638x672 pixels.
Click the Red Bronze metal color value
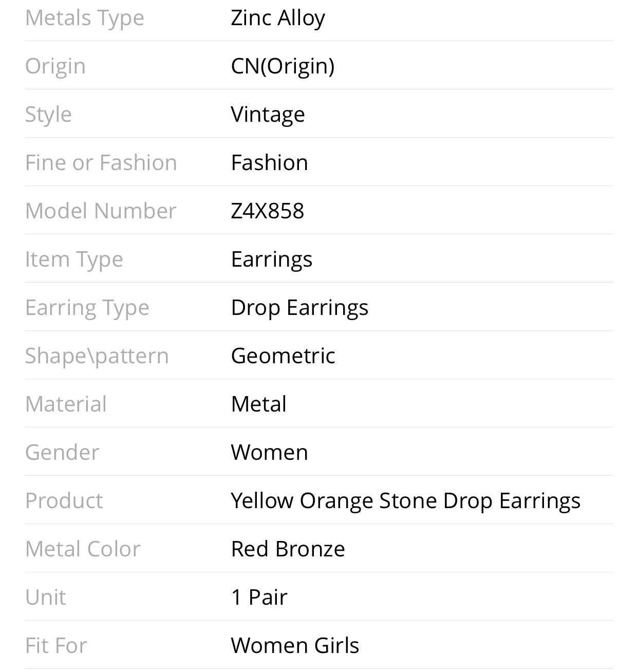coord(288,549)
